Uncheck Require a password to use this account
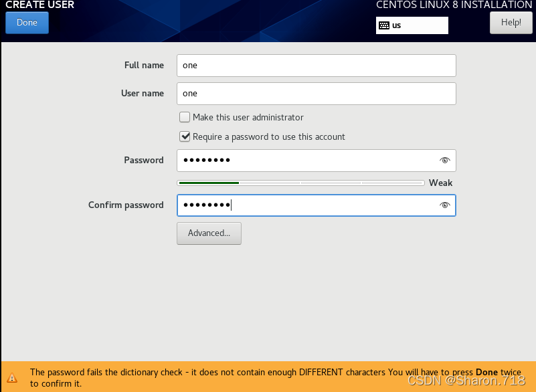The height and width of the screenshot is (392, 536). 185,136
